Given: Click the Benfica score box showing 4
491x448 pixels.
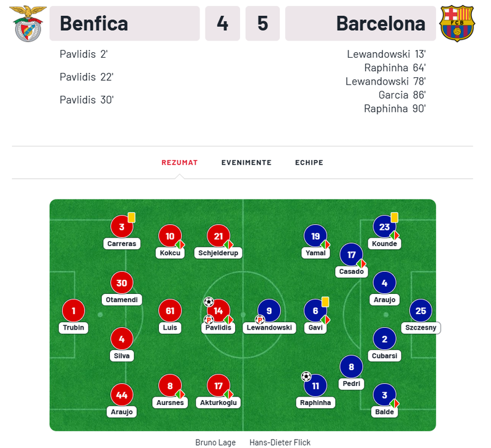Looking at the screenshot, I should (x=222, y=23).
